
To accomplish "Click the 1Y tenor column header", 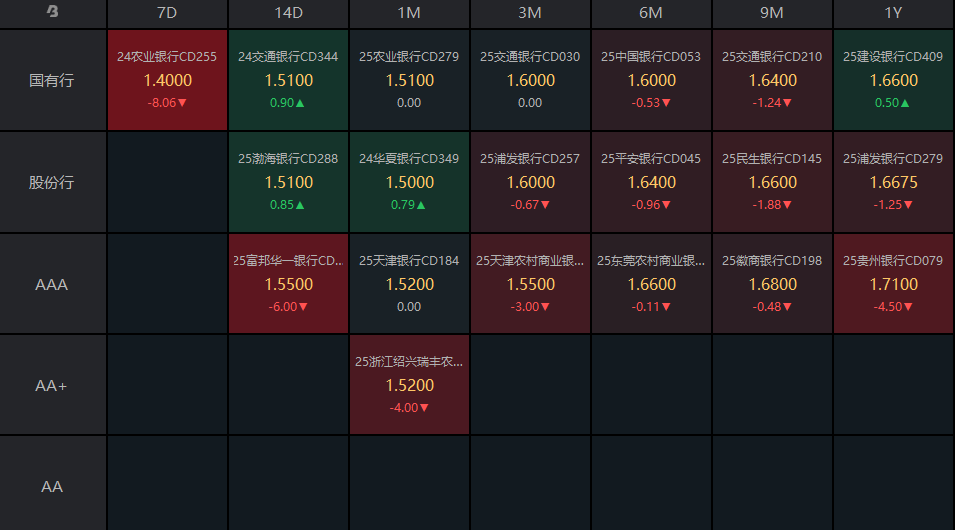I will pos(893,13).
